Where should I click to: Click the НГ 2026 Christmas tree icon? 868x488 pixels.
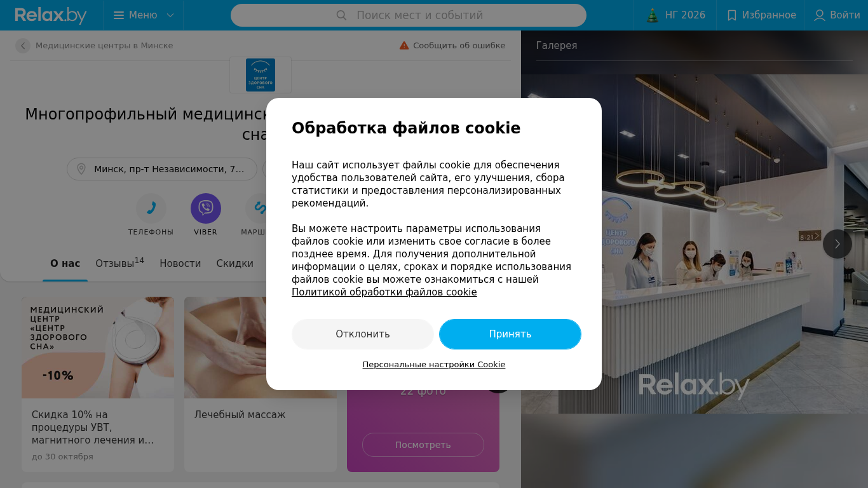[652, 15]
